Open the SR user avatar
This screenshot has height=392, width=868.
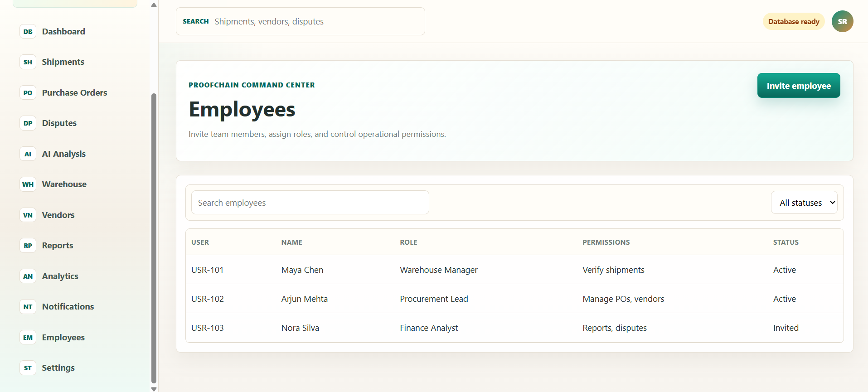842,21
